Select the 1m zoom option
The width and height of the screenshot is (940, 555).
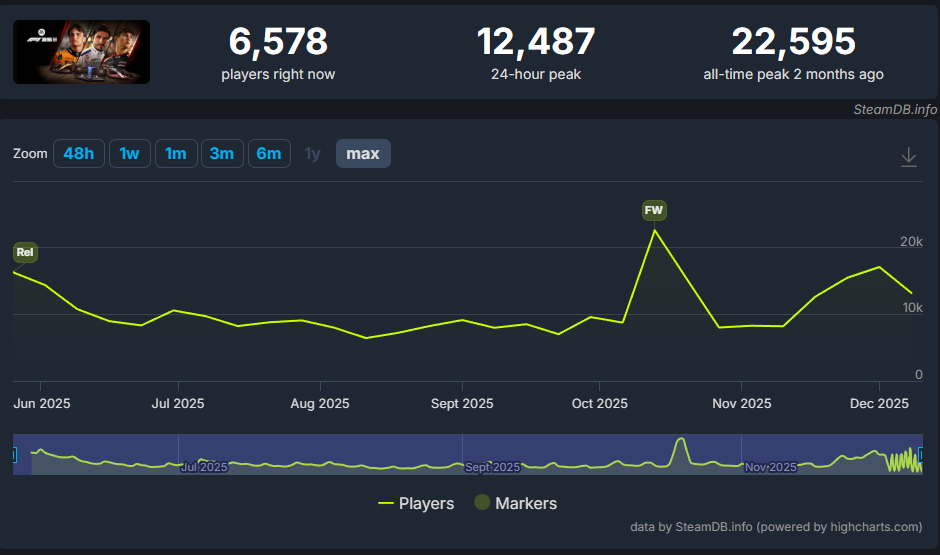175,154
